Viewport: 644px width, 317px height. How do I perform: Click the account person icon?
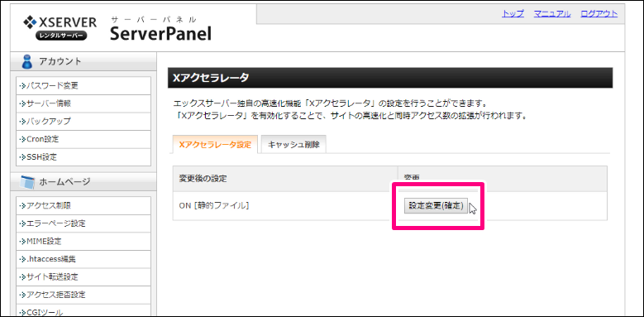pos(27,62)
